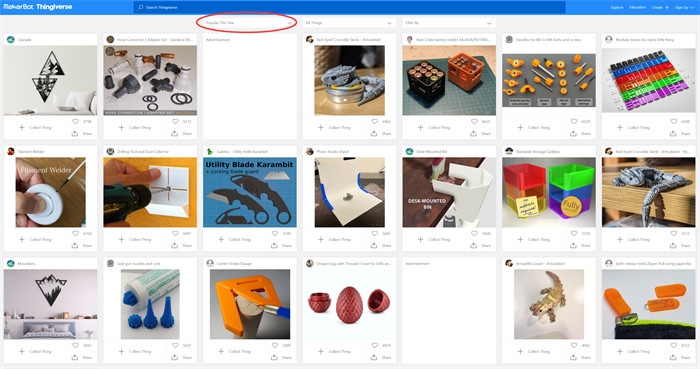The image size is (700, 369).
Task: Click Share icon on Hose Connector card
Action: tap(175, 133)
